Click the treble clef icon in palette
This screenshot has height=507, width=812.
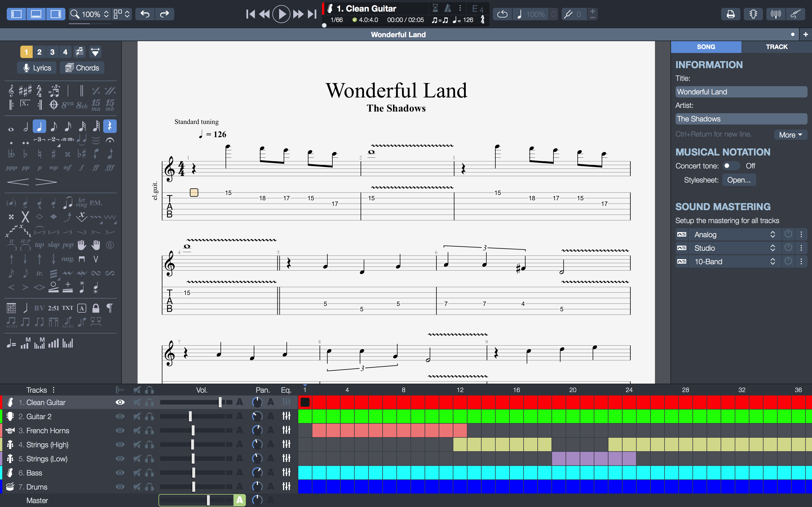pyautogui.click(x=11, y=90)
